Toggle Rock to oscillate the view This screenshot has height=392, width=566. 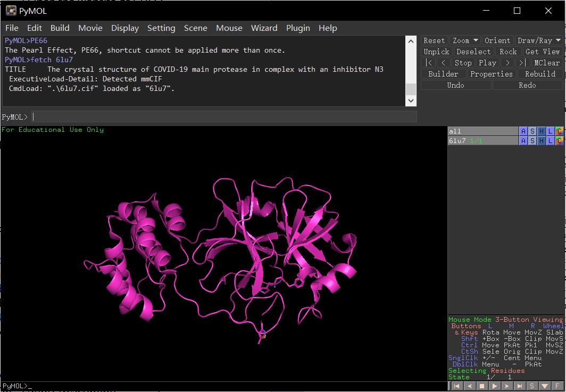pyautogui.click(x=508, y=51)
